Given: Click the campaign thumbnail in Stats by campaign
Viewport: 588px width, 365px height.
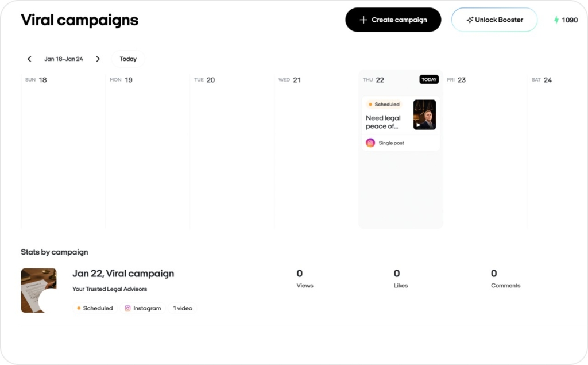Looking at the screenshot, I should [38, 290].
